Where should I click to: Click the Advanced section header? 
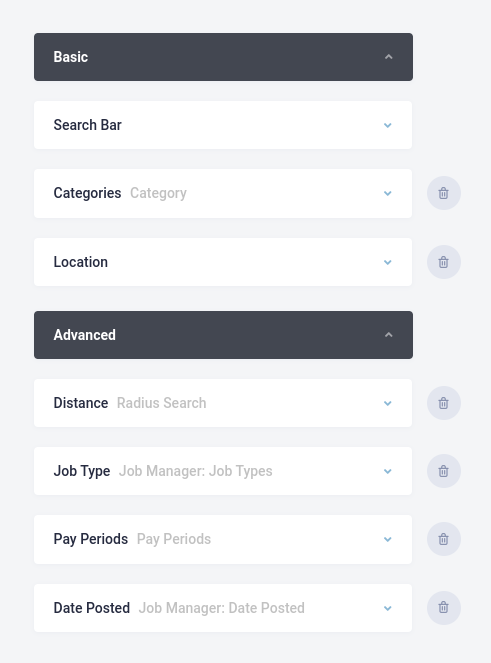click(223, 335)
